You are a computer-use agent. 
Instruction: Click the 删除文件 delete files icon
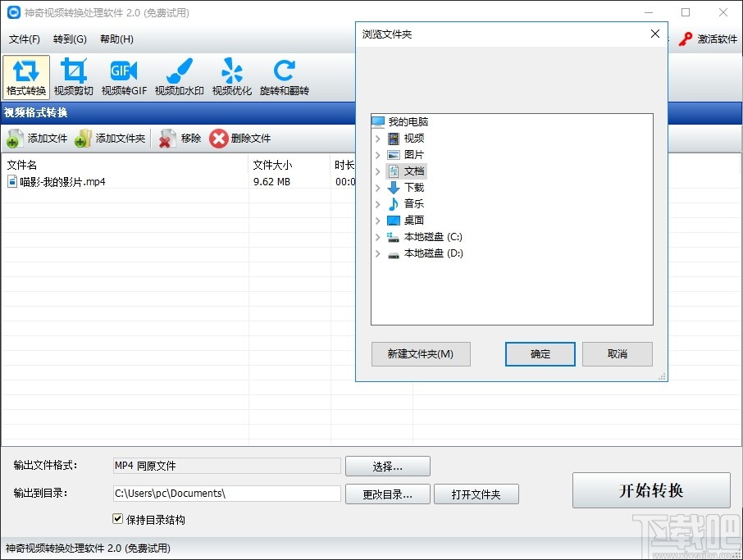(x=217, y=138)
